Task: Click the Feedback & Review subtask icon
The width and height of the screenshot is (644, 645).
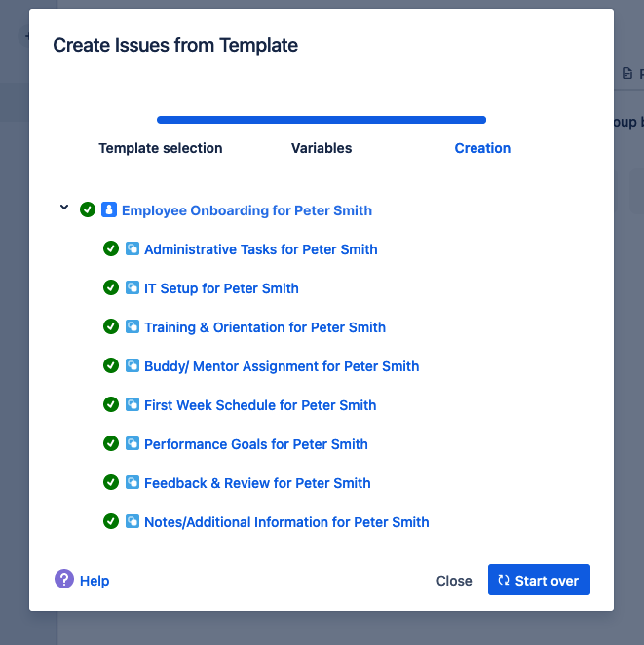Action: pyautogui.click(x=133, y=483)
